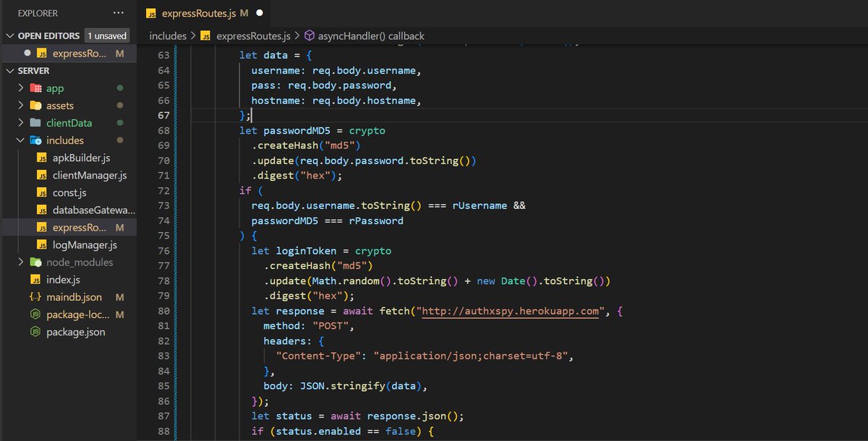
Task: Open databaseGateway.js file in tree
Action: click(94, 210)
